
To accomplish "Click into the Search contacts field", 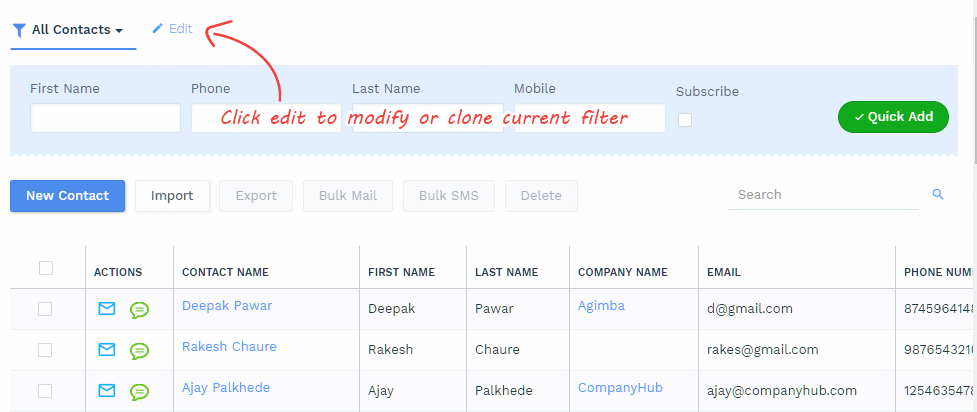I will pyautogui.click(x=823, y=194).
